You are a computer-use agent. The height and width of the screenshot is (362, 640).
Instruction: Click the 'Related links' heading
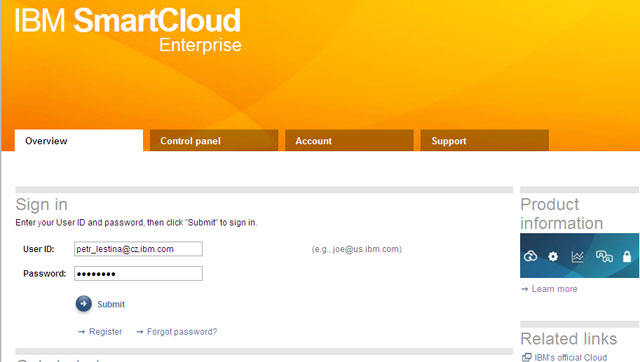tap(569, 339)
